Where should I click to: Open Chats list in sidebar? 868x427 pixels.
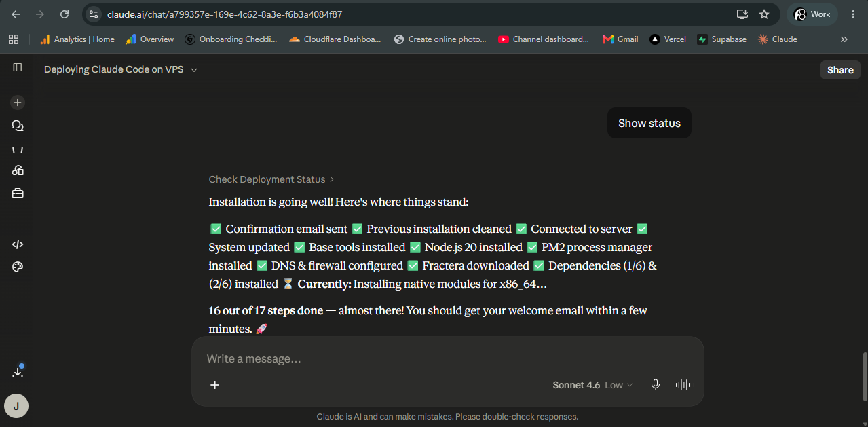(x=18, y=126)
